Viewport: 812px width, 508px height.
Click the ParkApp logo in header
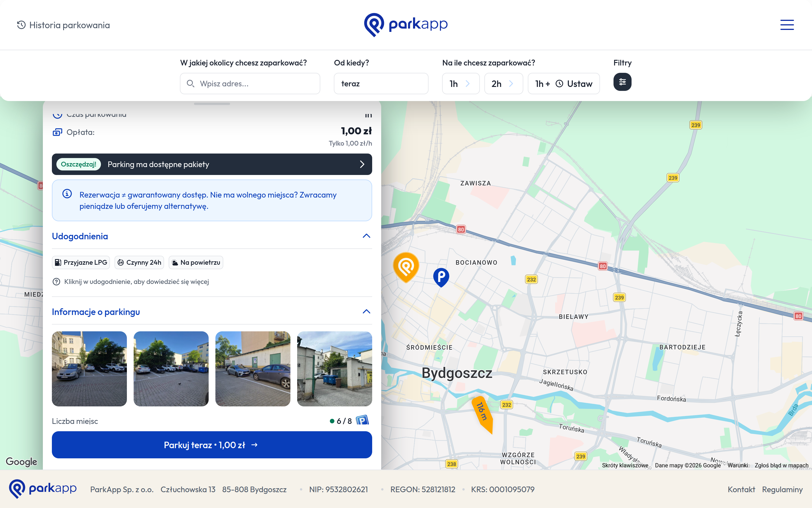[x=406, y=25]
